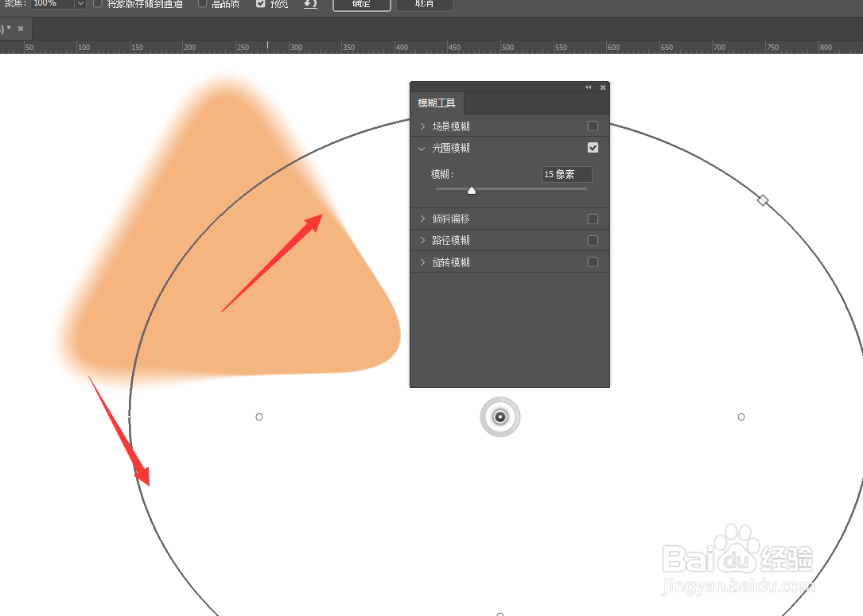Click the 15 像素 blur value field
Image resolution: width=863 pixels, height=616 pixels.
[567, 174]
